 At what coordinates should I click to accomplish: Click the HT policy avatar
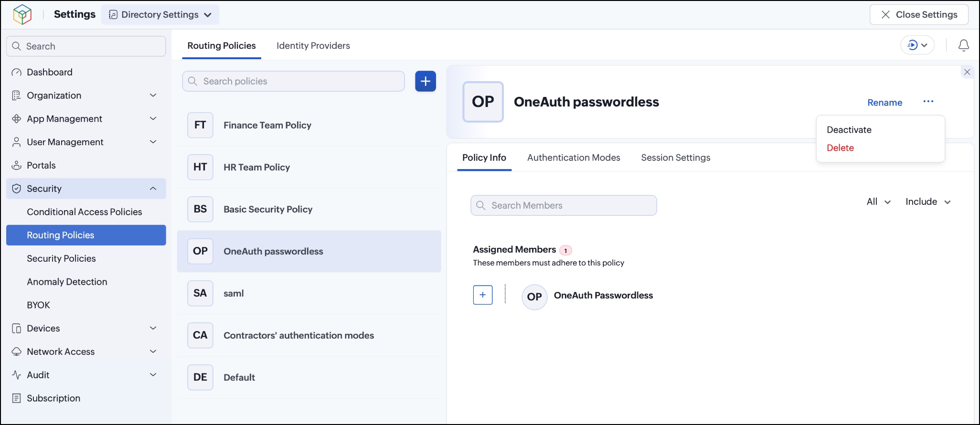tap(200, 167)
